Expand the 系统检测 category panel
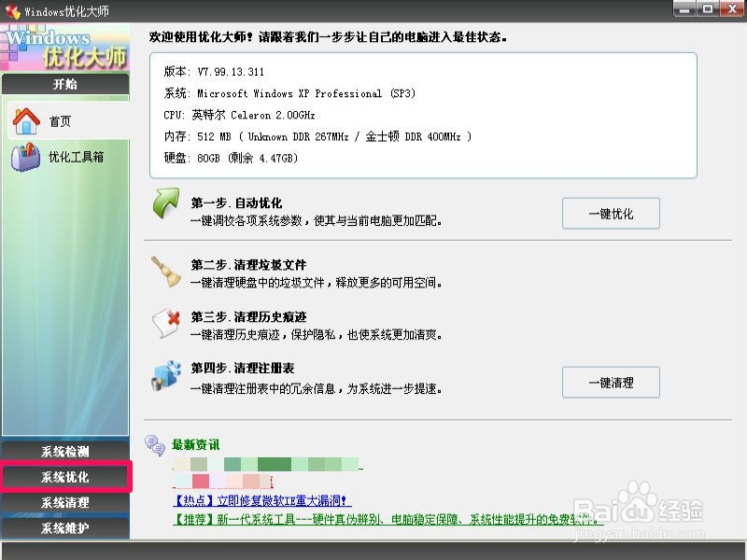This screenshot has height=560, width=747. coord(65,450)
